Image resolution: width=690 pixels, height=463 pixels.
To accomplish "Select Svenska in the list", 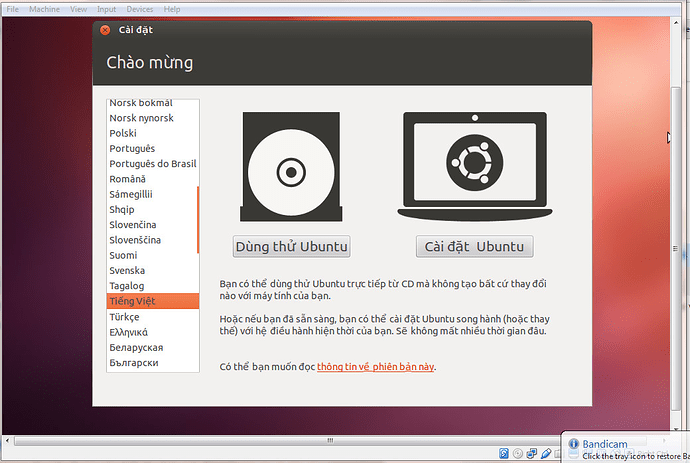I will point(152,270).
